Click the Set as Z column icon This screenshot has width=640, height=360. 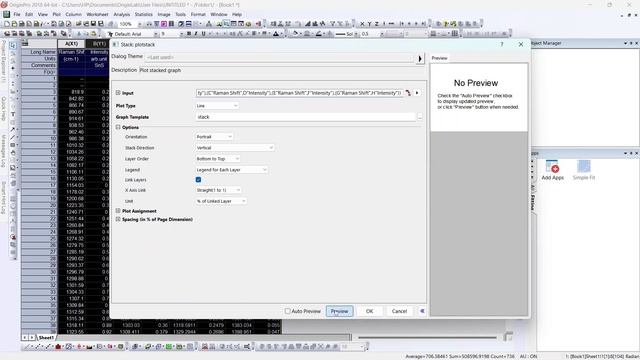377,24
